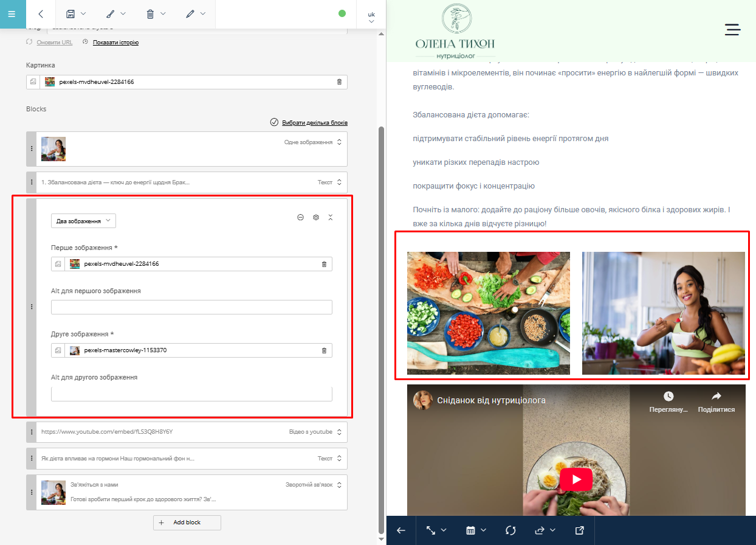Expand the uk language selector
The image size is (756, 545).
tap(371, 17)
